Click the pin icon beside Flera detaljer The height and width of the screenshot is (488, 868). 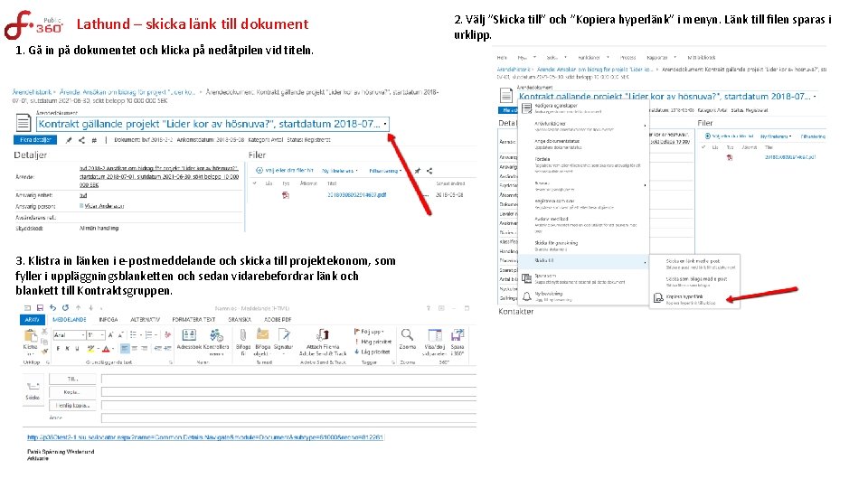click(69, 141)
